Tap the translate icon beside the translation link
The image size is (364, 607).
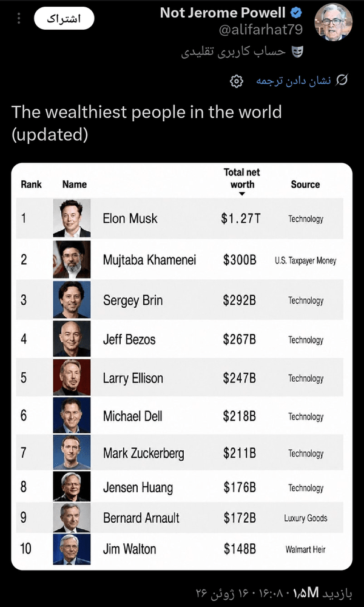point(342,81)
